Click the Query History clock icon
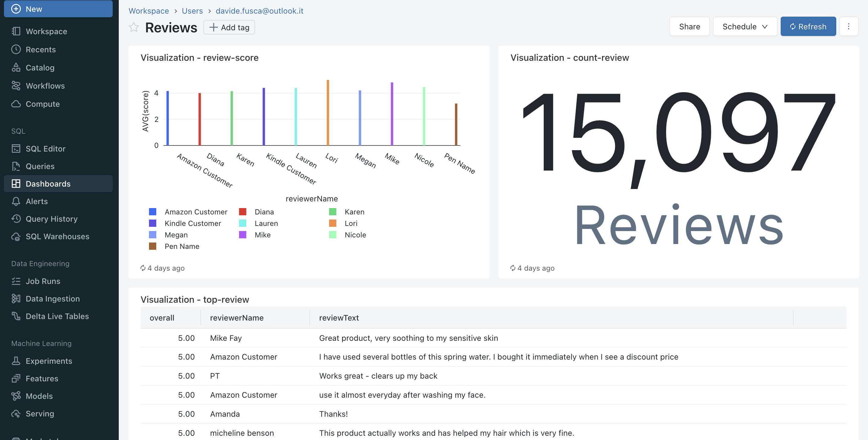This screenshot has width=868, height=440. (16, 219)
